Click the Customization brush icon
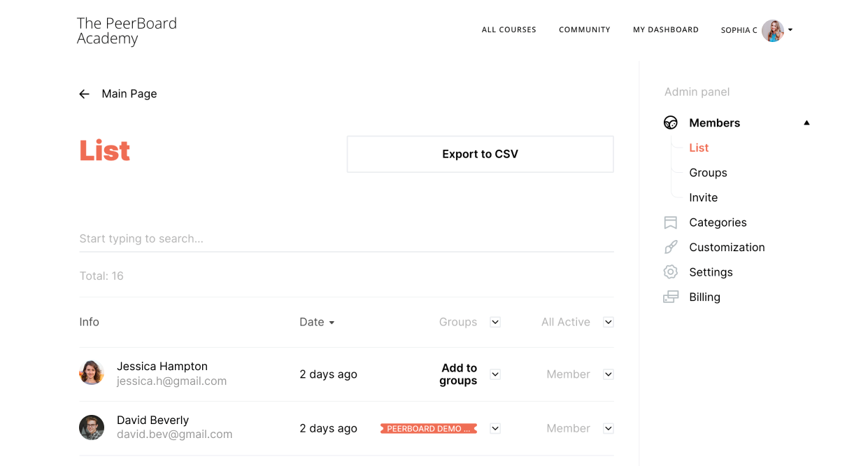Viewport: 868px width, 466px height. click(671, 247)
